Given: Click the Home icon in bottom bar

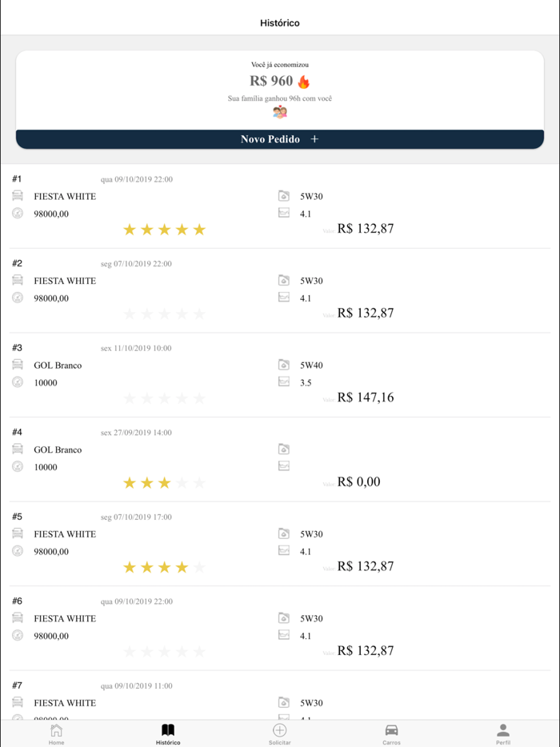Looking at the screenshot, I should pos(56,730).
